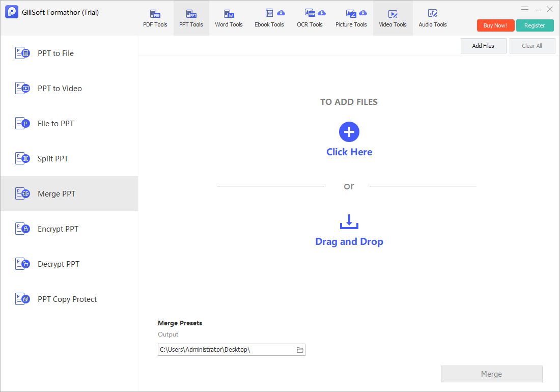
Task: Click the OCR Tools download cloud
Action: pyautogui.click(x=322, y=13)
